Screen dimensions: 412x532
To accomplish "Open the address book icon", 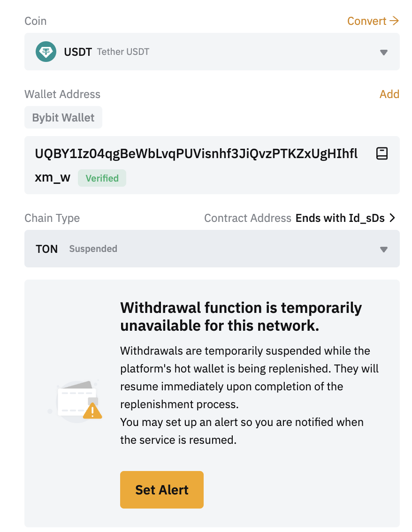I will (382, 153).
